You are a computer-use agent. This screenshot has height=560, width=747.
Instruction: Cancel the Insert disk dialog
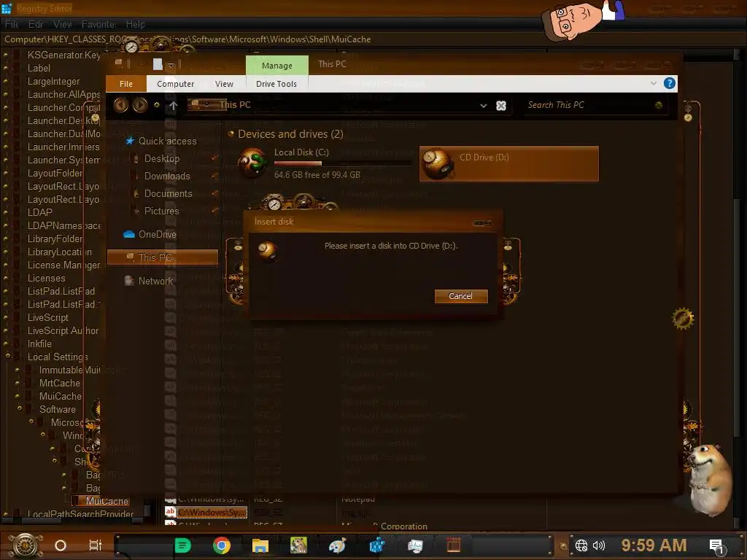tap(461, 296)
